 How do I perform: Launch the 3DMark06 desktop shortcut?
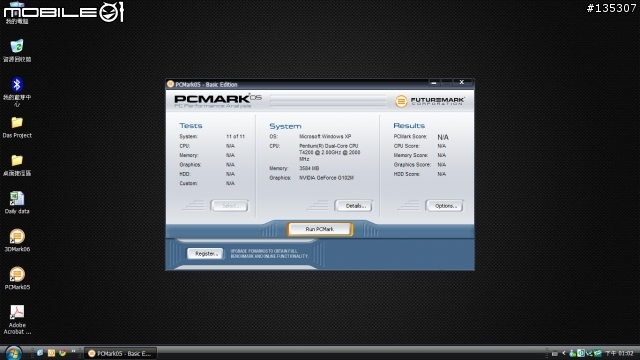pyautogui.click(x=17, y=240)
